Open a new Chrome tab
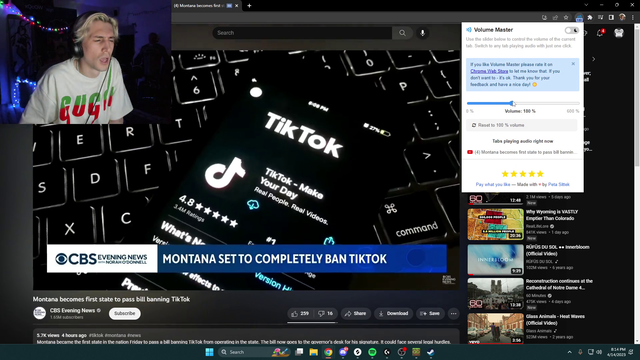This screenshot has width=640, height=360. 249,6
